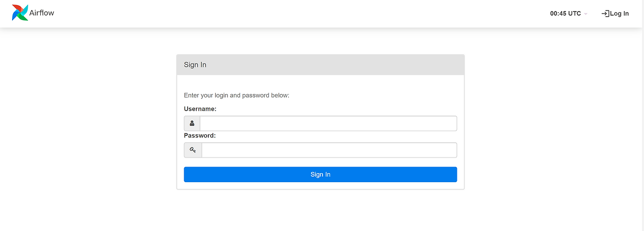Click the Username: label
This screenshot has width=644, height=231.
coord(200,109)
